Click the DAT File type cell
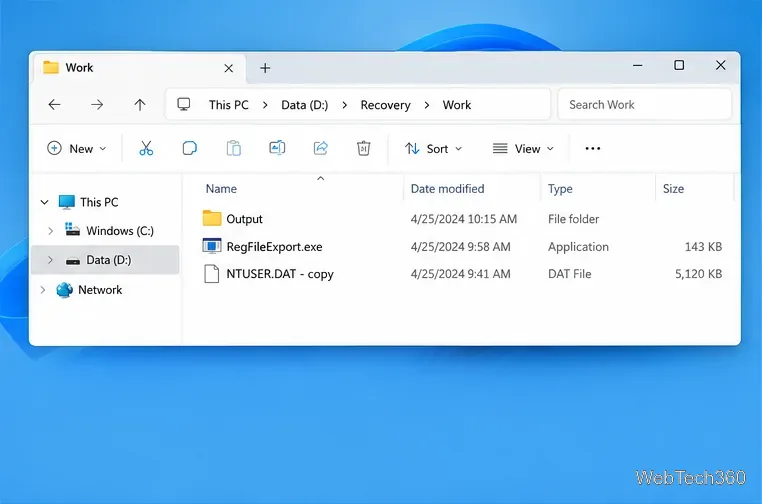The height and width of the screenshot is (504, 762). 570,274
